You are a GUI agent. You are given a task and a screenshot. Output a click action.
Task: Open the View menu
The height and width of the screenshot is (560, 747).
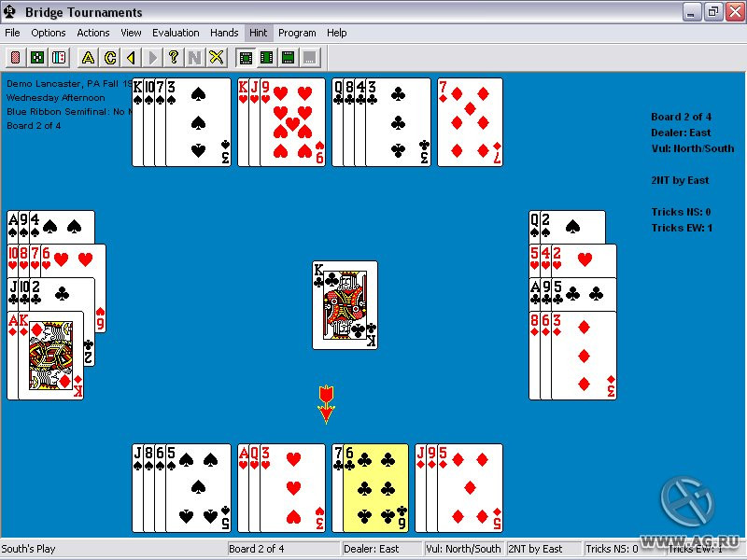click(x=131, y=33)
